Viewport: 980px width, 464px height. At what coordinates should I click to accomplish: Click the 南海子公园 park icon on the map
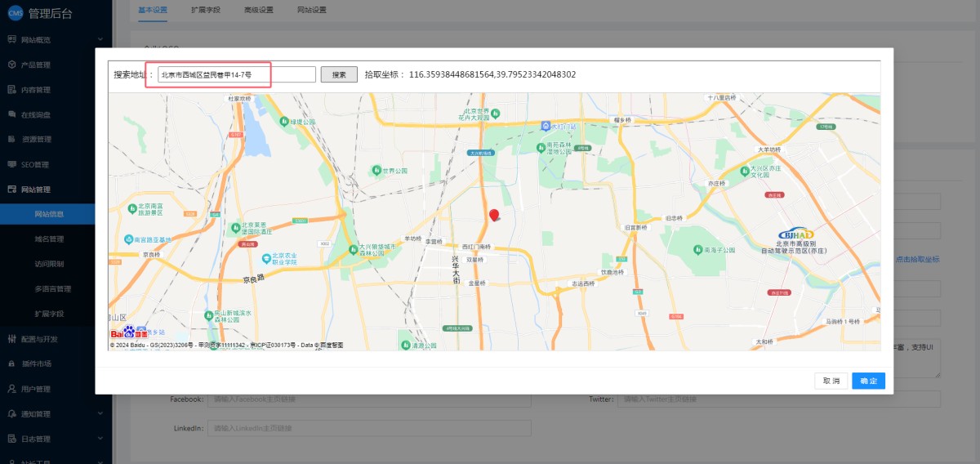click(697, 250)
